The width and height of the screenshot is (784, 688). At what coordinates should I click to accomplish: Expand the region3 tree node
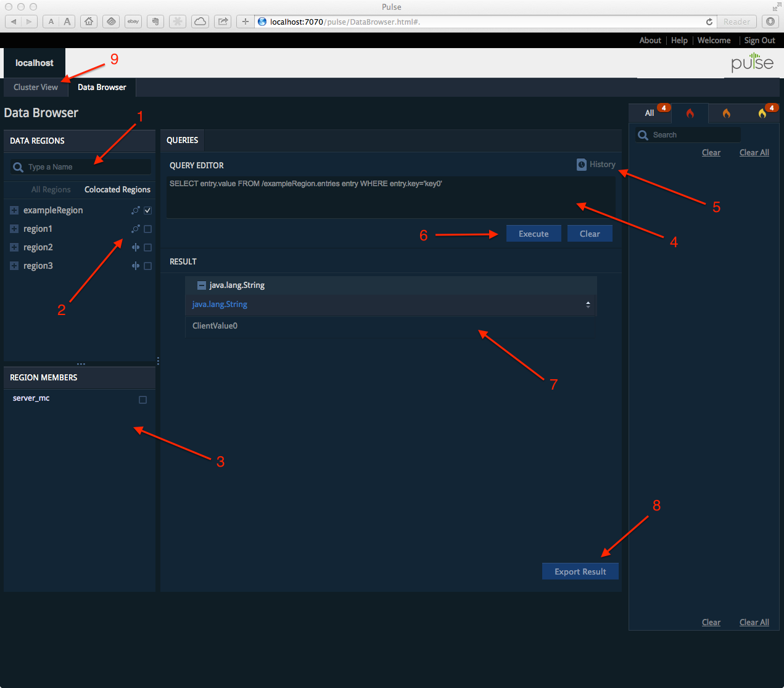click(x=14, y=266)
